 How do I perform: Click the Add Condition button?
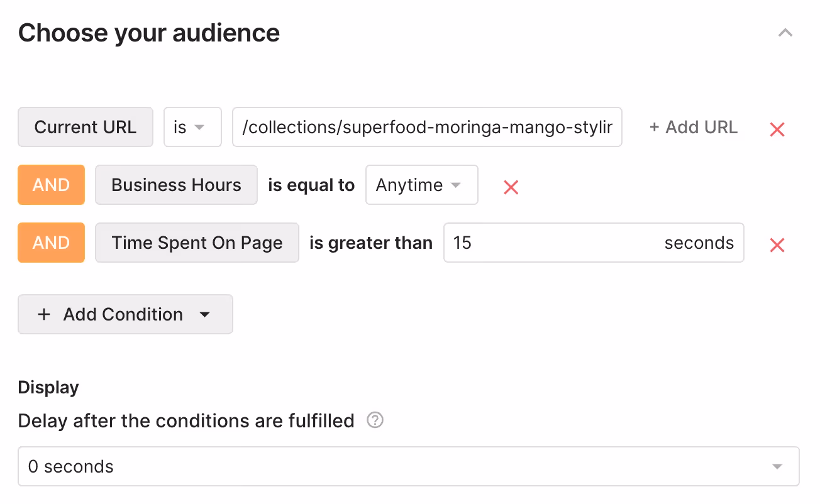coord(125,314)
